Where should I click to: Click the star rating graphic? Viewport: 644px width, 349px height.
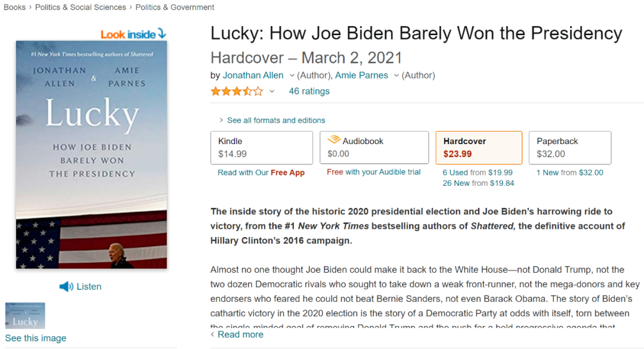(236, 91)
